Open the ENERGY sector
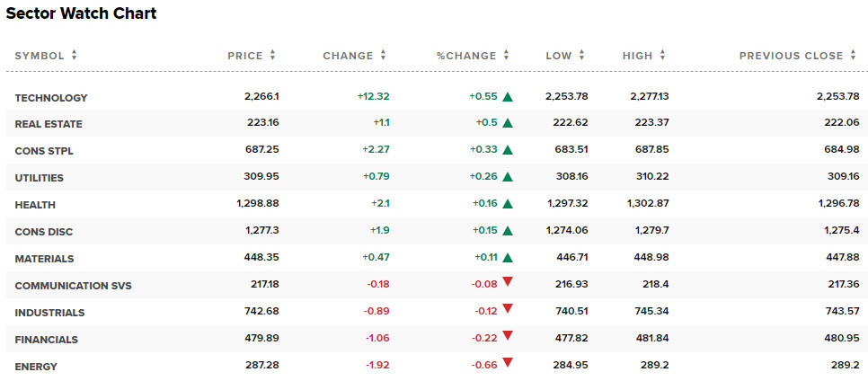 pyautogui.click(x=36, y=367)
